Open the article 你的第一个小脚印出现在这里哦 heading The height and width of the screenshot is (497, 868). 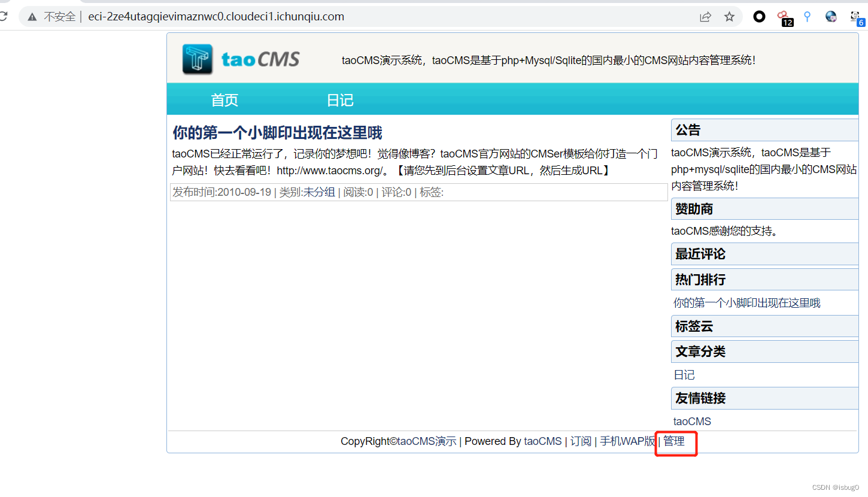(277, 132)
